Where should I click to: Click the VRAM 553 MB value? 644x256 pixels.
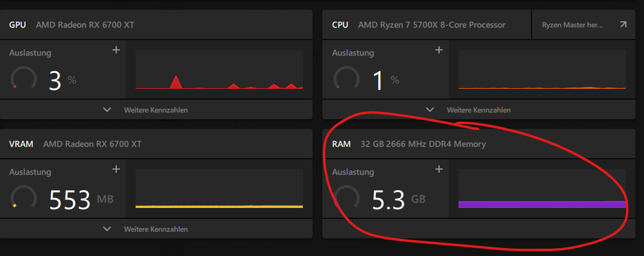click(x=81, y=199)
